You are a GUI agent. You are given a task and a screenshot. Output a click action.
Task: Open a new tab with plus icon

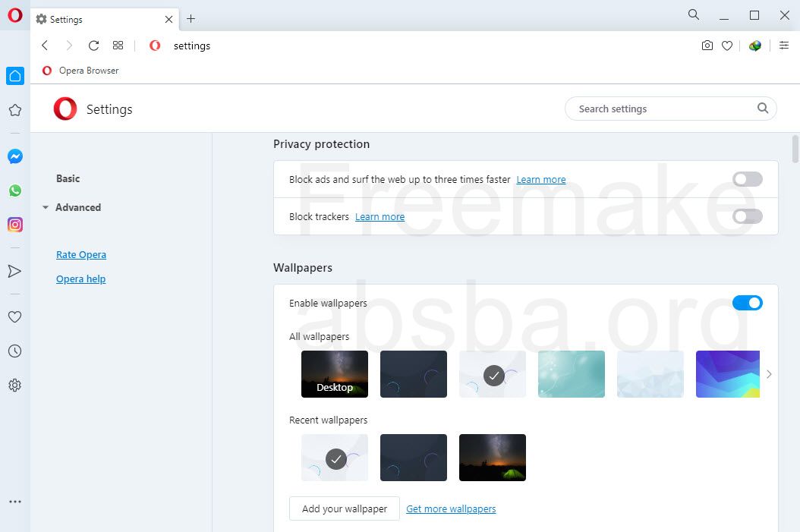(x=191, y=19)
